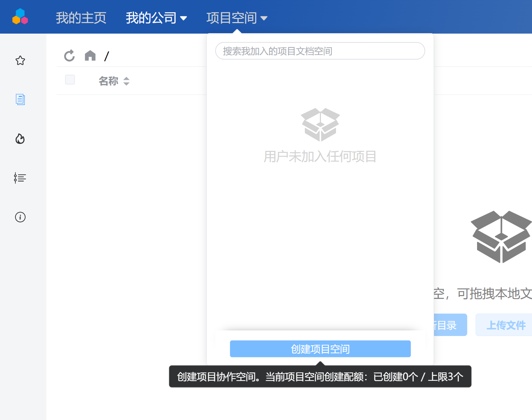Open the favorites star in sidebar
The height and width of the screenshot is (420, 532).
tap(20, 61)
